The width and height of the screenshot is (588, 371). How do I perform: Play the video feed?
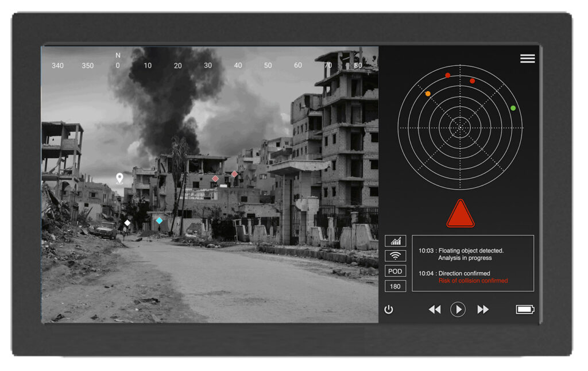pos(458,310)
